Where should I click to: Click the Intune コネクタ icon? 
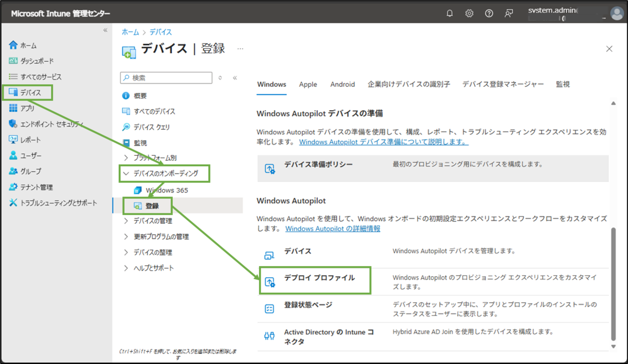[x=270, y=336]
